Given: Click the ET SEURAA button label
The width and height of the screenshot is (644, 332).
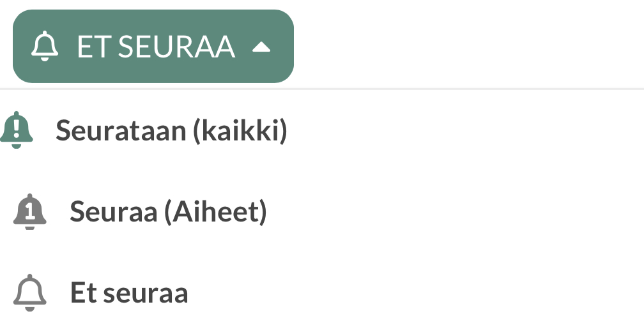Looking at the screenshot, I should 156,47.
